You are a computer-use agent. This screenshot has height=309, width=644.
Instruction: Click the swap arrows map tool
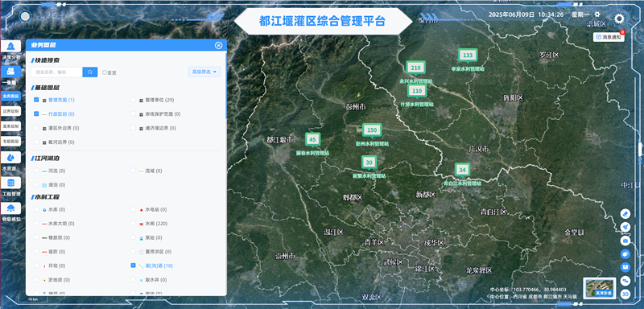[x=625, y=281]
